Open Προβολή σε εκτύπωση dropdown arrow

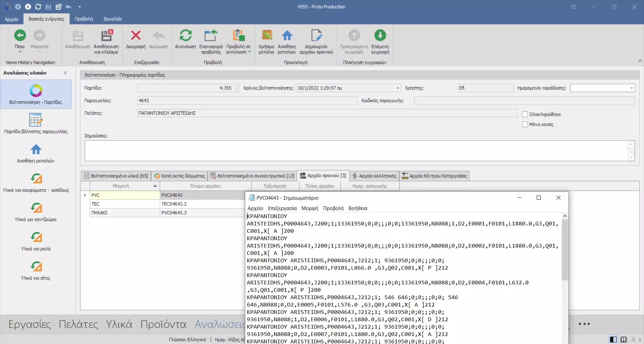click(x=250, y=52)
